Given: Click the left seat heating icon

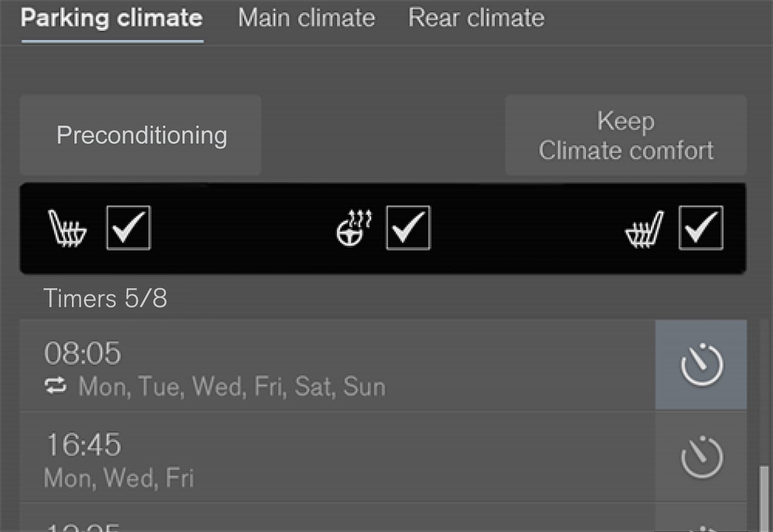Looking at the screenshot, I should pos(67,228).
